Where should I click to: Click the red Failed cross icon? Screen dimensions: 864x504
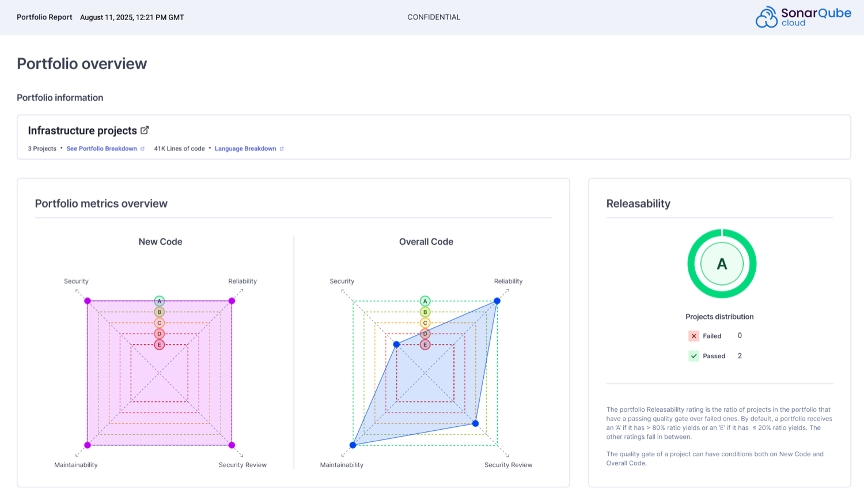coord(694,335)
